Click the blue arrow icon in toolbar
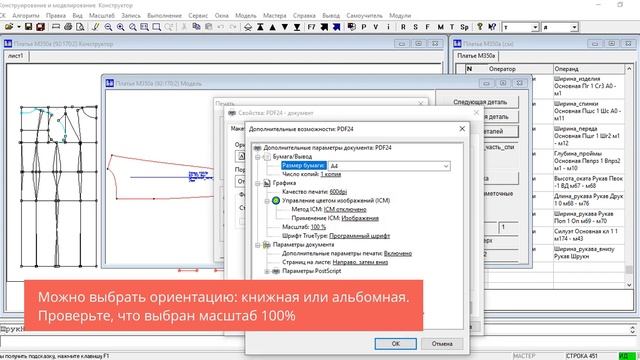This screenshot has width=640, height=360. pos(337,27)
